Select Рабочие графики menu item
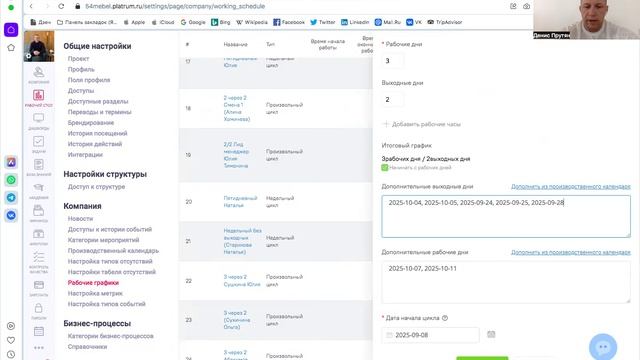 [x=93, y=282]
